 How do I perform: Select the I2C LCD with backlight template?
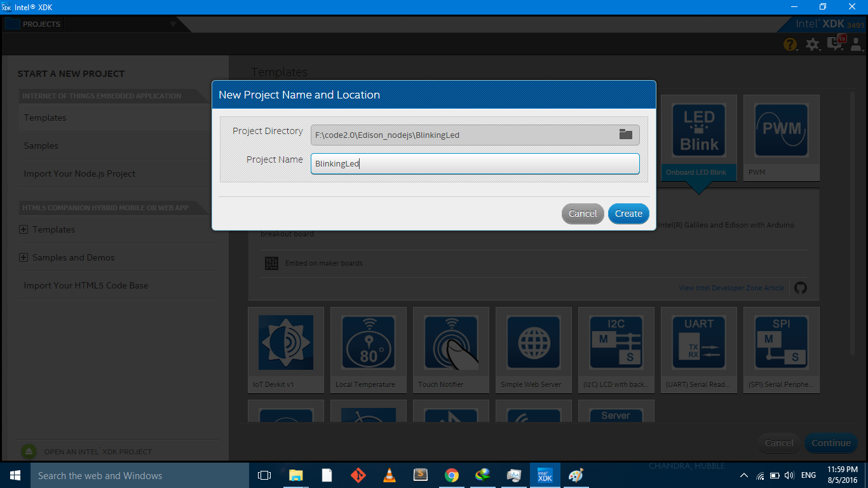click(x=616, y=350)
